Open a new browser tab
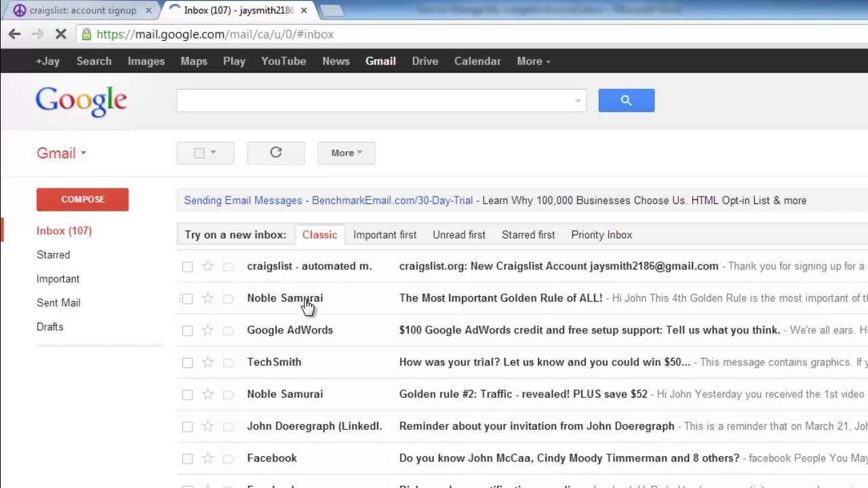Screen dimensions: 868x488 [x=331, y=10]
